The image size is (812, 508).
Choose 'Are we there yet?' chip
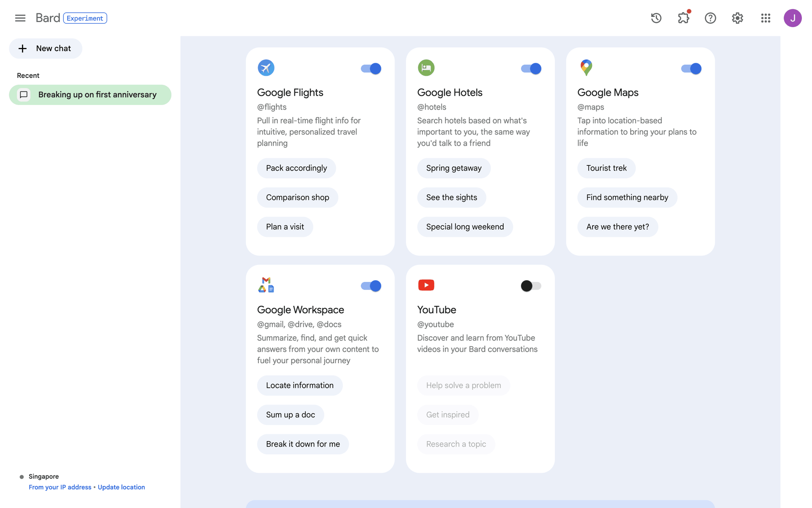tap(617, 227)
